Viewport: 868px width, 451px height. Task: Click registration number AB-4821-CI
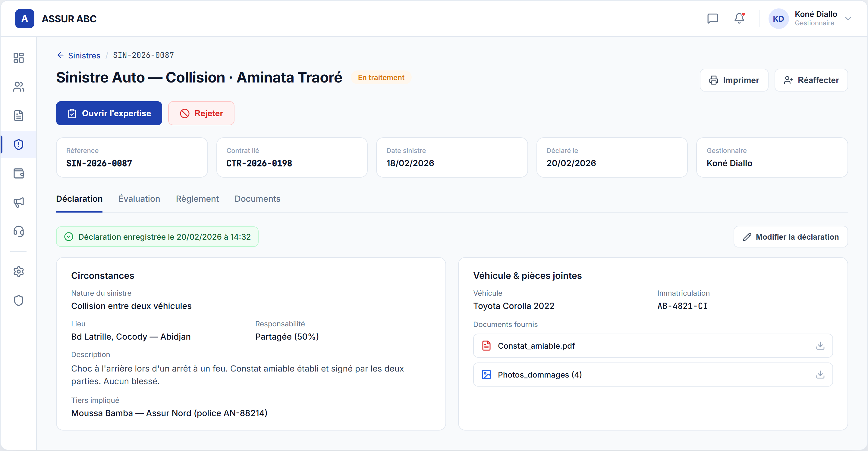(x=682, y=306)
